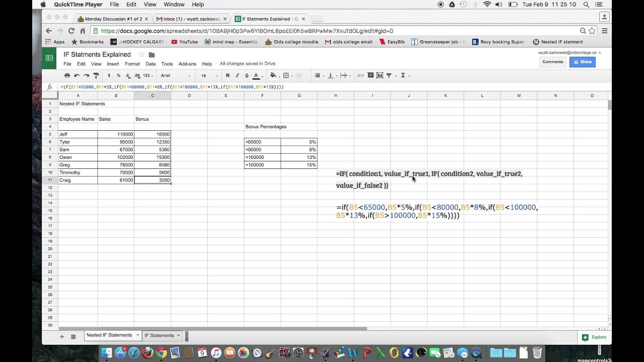Open Chrome menu hamburger icon

605,31
